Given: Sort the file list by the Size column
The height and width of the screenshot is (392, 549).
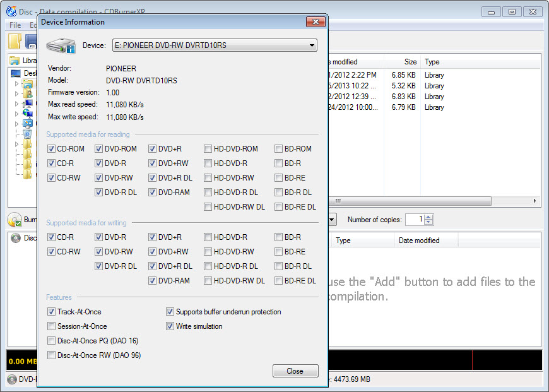Looking at the screenshot, I should [402, 62].
